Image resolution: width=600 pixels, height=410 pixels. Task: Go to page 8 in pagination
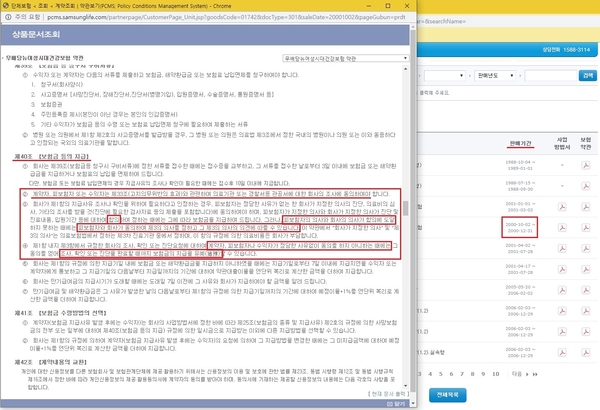[473, 374]
